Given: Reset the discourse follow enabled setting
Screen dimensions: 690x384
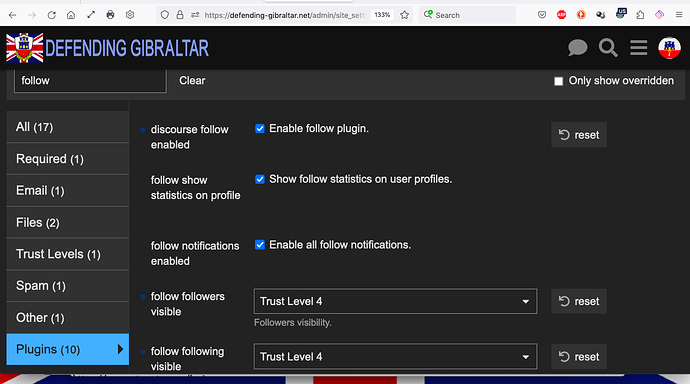Looking at the screenshot, I should [579, 135].
